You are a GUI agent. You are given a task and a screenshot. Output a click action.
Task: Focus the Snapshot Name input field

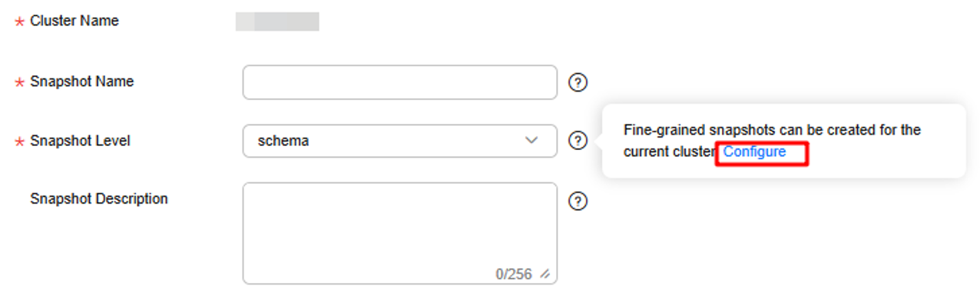click(x=399, y=82)
